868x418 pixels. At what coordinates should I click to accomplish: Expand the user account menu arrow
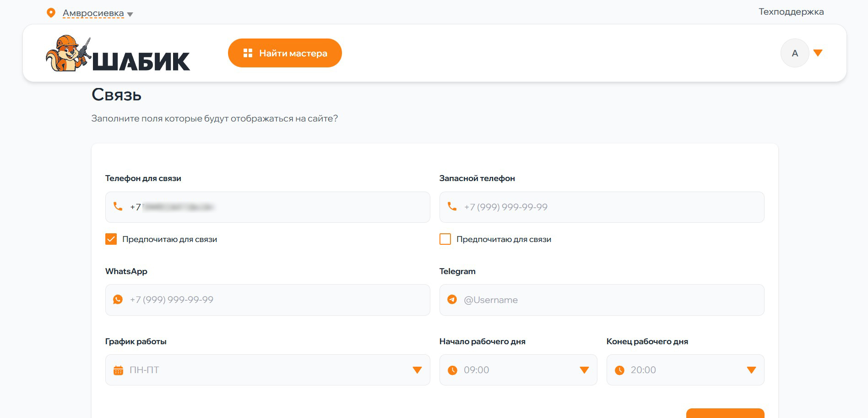click(x=818, y=53)
